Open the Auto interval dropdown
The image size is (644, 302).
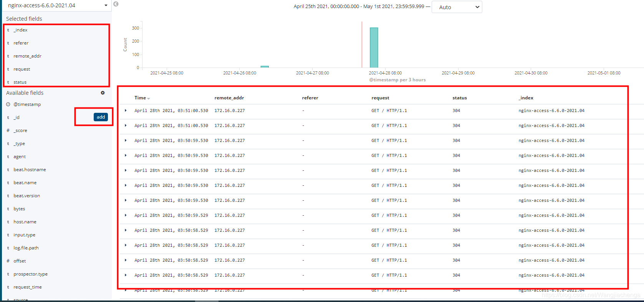click(x=457, y=7)
